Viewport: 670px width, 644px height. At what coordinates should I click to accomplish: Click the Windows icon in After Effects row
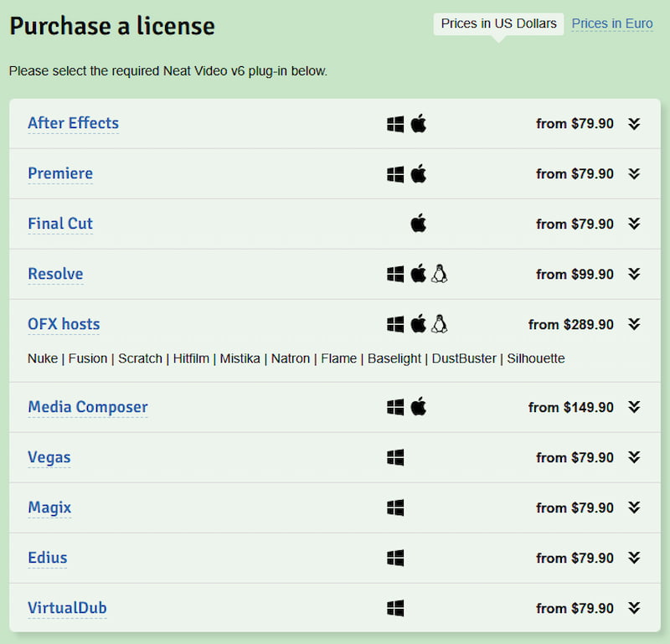tap(395, 124)
